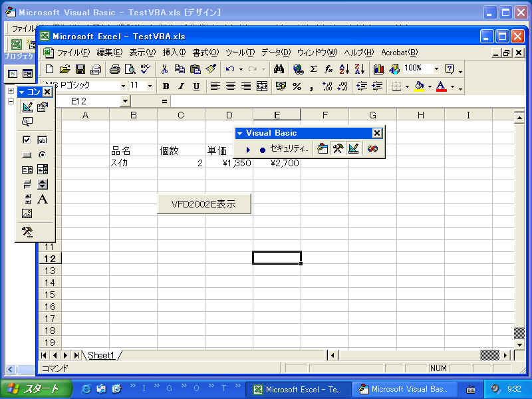532x399 pixels.
Task: Open the Paste Function fx icon
Action: pos(329,69)
